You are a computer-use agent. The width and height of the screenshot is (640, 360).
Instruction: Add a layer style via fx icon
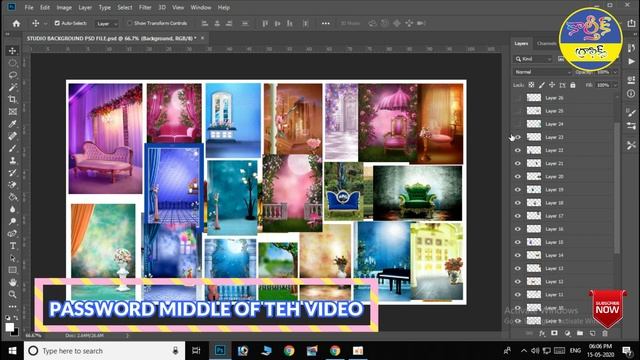pos(542,333)
